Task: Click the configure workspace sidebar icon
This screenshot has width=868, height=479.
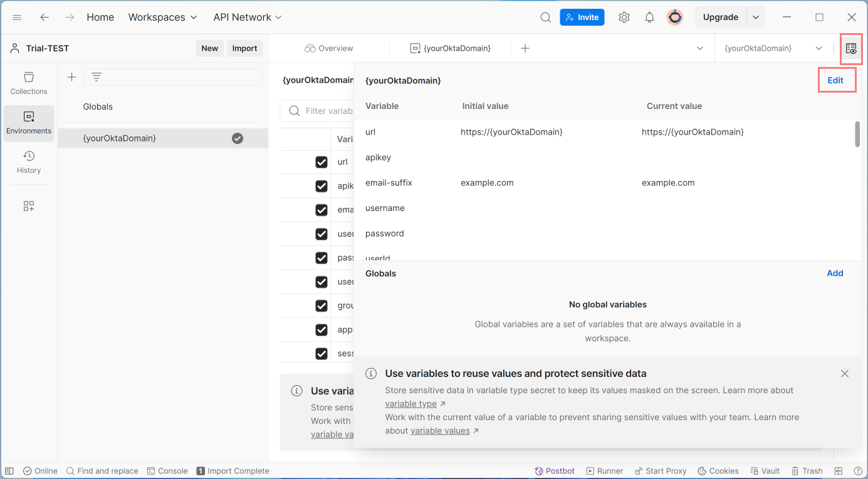Action: point(29,206)
